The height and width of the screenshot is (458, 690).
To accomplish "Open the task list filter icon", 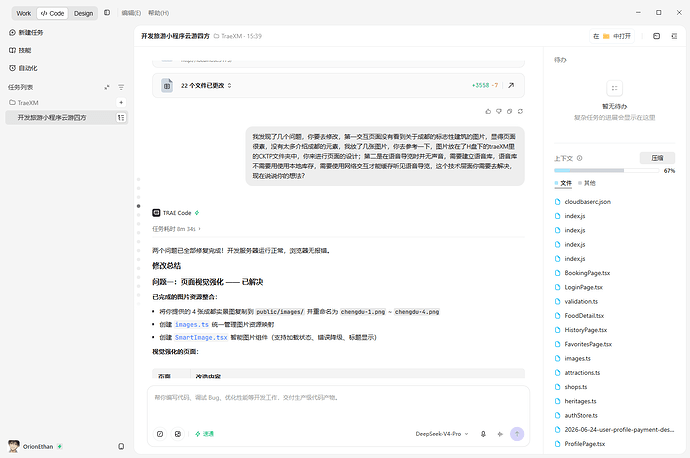I will 121,88.
